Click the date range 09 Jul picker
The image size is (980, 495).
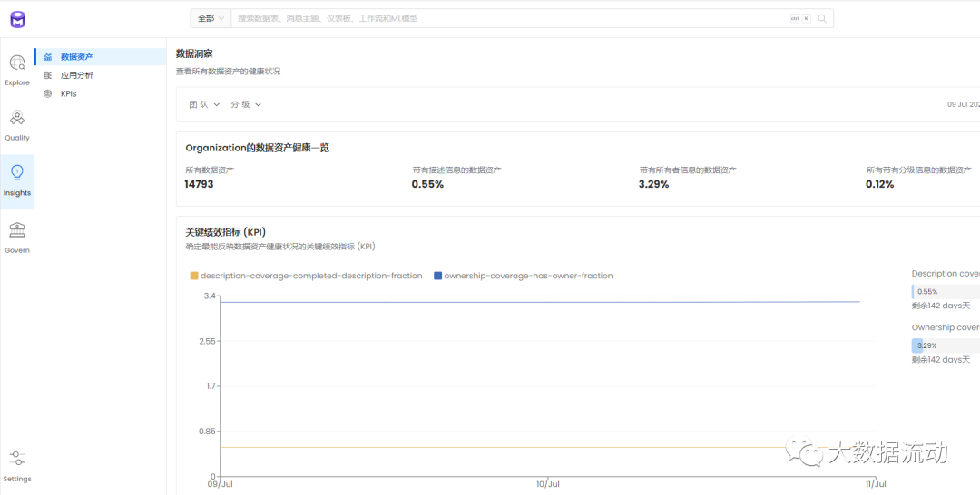(x=963, y=104)
